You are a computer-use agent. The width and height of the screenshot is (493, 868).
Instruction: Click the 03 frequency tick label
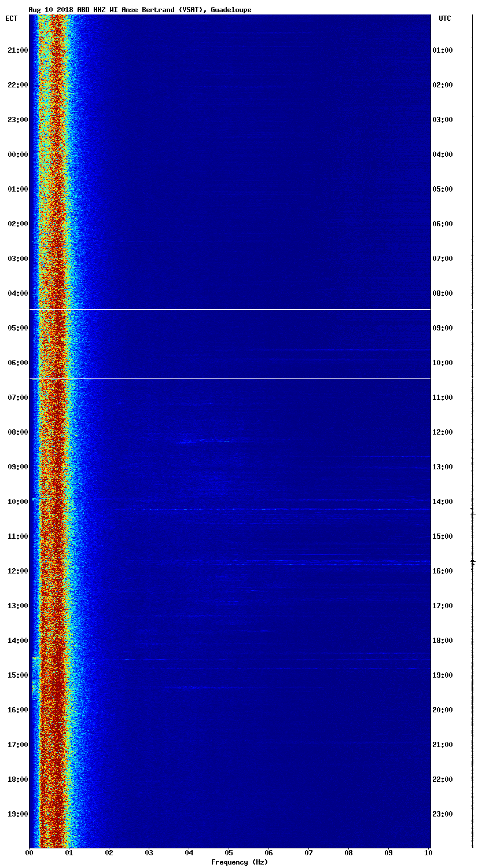[x=149, y=853]
